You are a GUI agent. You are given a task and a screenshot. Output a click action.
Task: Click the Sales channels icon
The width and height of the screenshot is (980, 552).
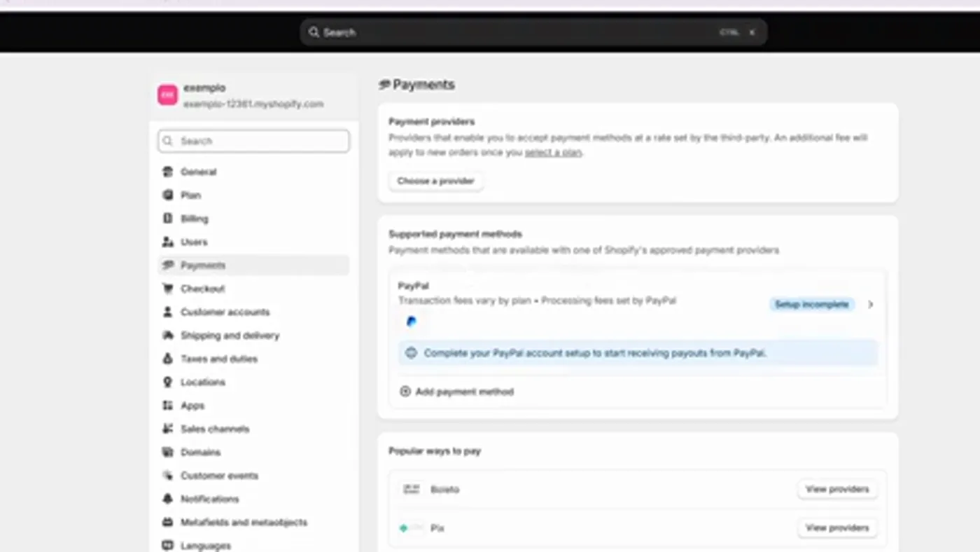167,429
